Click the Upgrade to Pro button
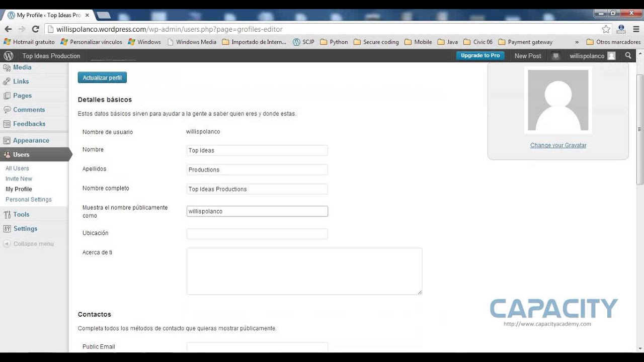 coord(480,56)
